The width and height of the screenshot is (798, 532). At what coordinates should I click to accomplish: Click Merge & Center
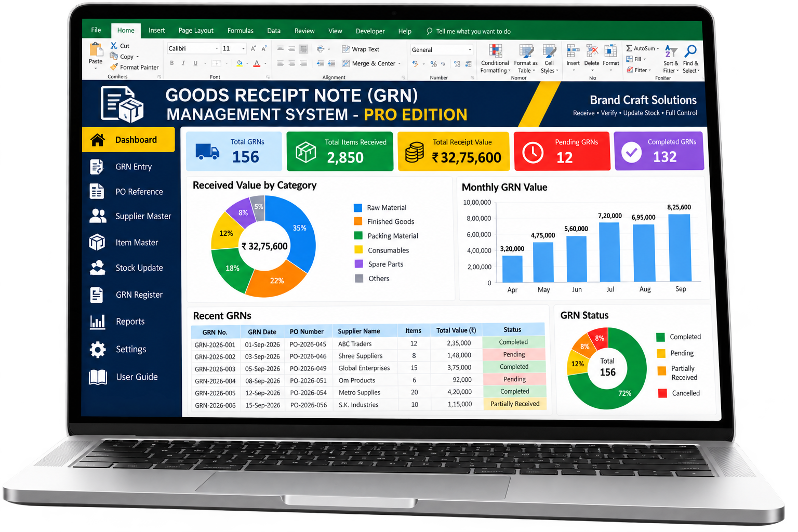371,63
